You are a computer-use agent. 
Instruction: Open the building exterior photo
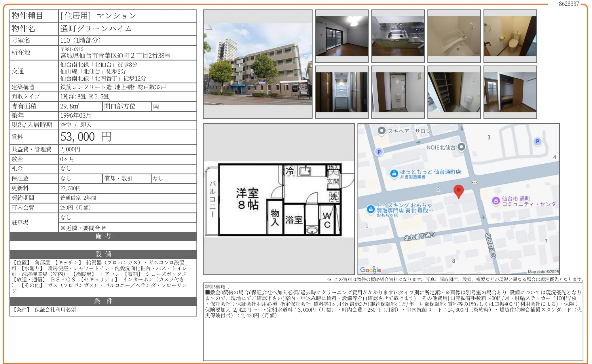(257, 64)
